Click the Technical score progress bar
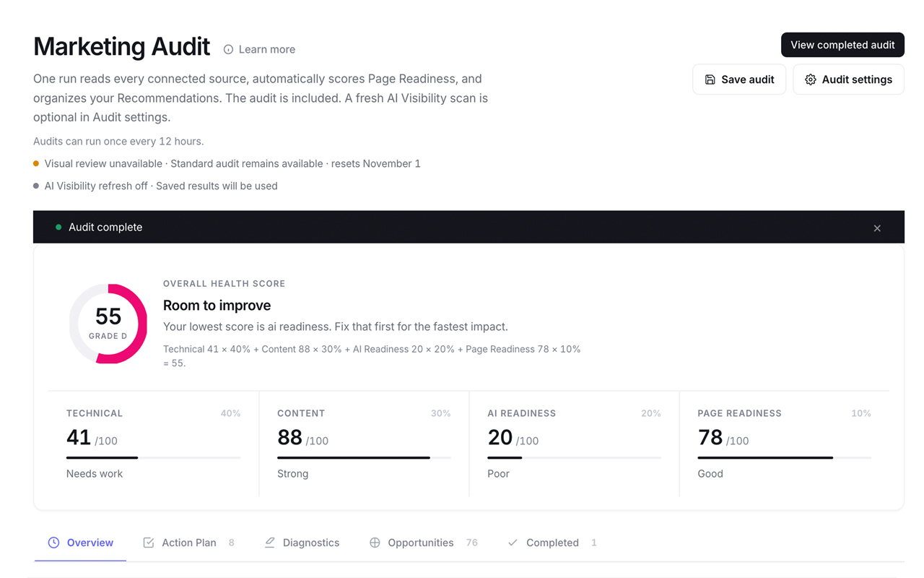The height and width of the screenshot is (578, 924). [154, 458]
